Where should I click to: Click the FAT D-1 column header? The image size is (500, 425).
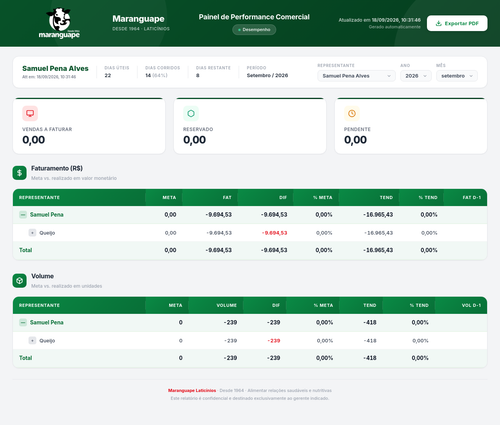(x=471, y=198)
